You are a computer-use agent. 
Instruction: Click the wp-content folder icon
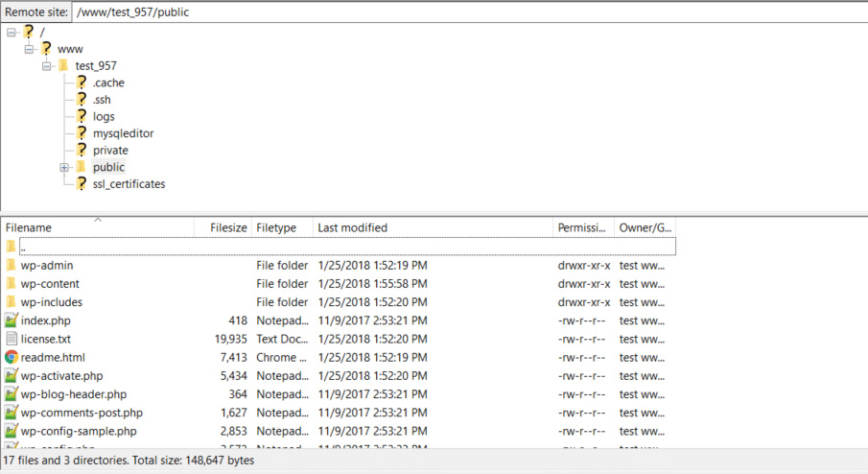click(12, 284)
